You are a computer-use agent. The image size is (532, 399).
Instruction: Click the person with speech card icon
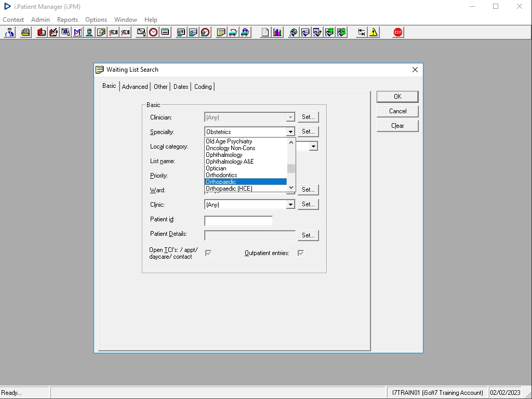[305, 32]
